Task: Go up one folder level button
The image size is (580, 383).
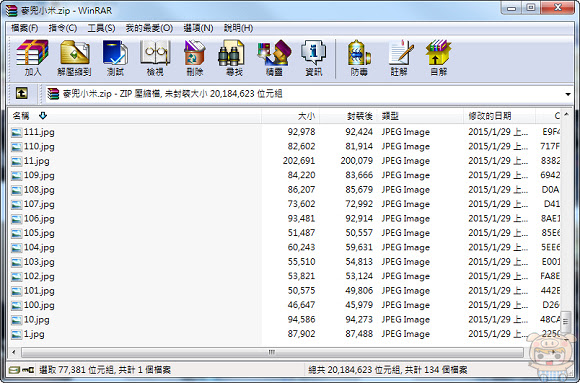Action: 21,93
